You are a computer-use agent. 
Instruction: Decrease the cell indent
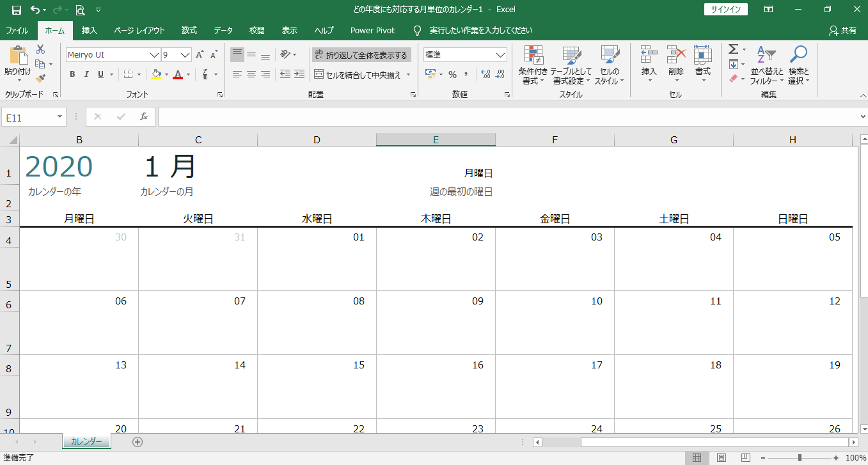pyautogui.click(x=285, y=74)
